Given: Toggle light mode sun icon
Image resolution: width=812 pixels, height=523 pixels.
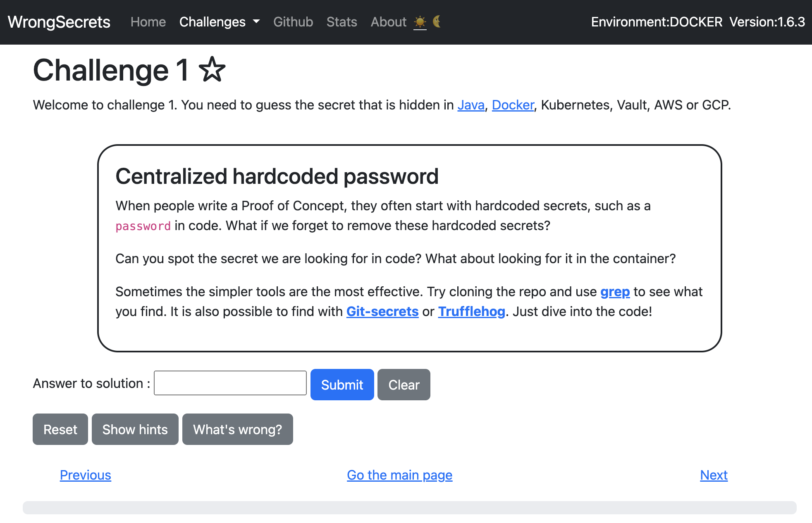Looking at the screenshot, I should coord(420,21).
